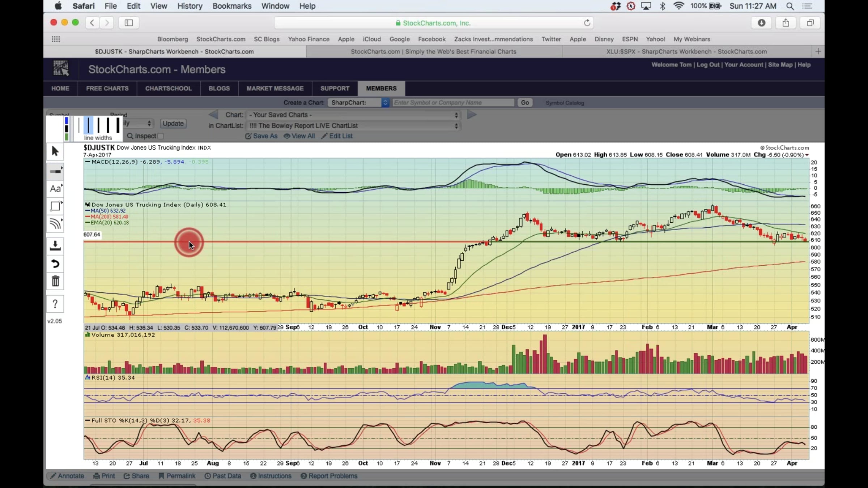The height and width of the screenshot is (488, 868).
Task: Open the MEMBERS tab
Action: [x=381, y=88]
